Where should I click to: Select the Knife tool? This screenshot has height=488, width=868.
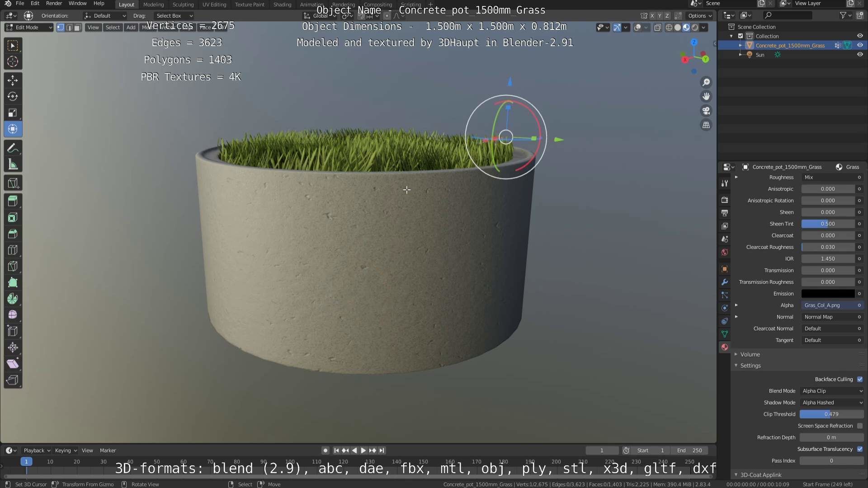pyautogui.click(x=13, y=266)
